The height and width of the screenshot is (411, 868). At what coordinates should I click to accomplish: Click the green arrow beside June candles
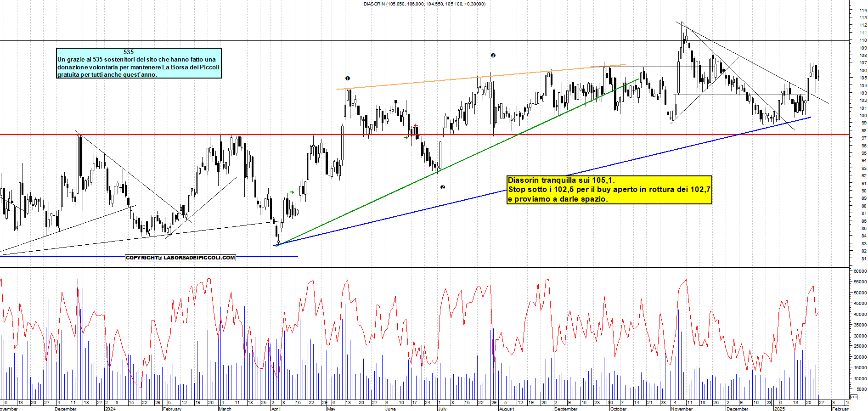point(406,137)
